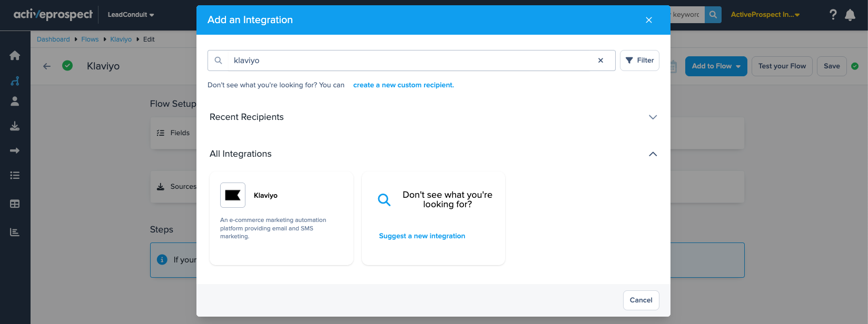Image resolution: width=868 pixels, height=324 pixels.
Task: Click the download tray sidebar icon
Action: point(15,126)
